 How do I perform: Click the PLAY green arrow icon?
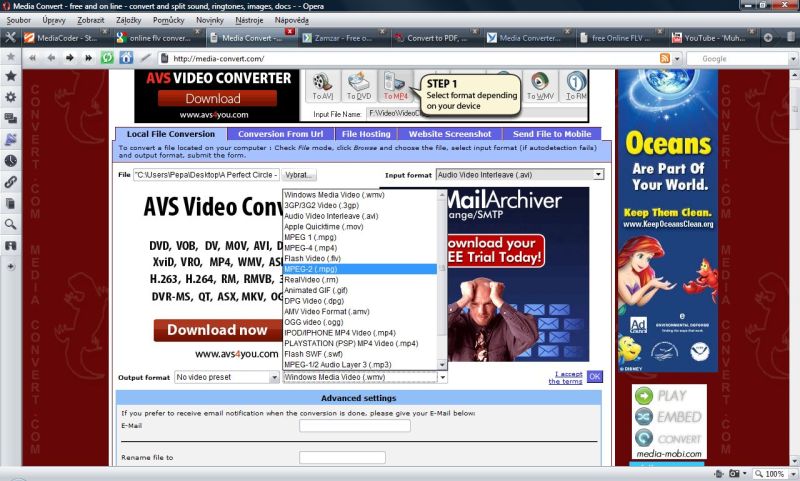tap(644, 396)
